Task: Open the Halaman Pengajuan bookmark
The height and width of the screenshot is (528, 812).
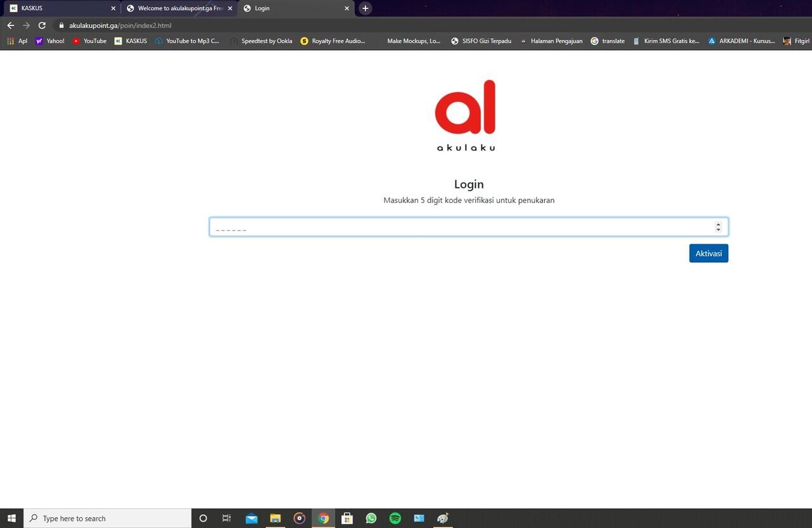Action: point(551,41)
